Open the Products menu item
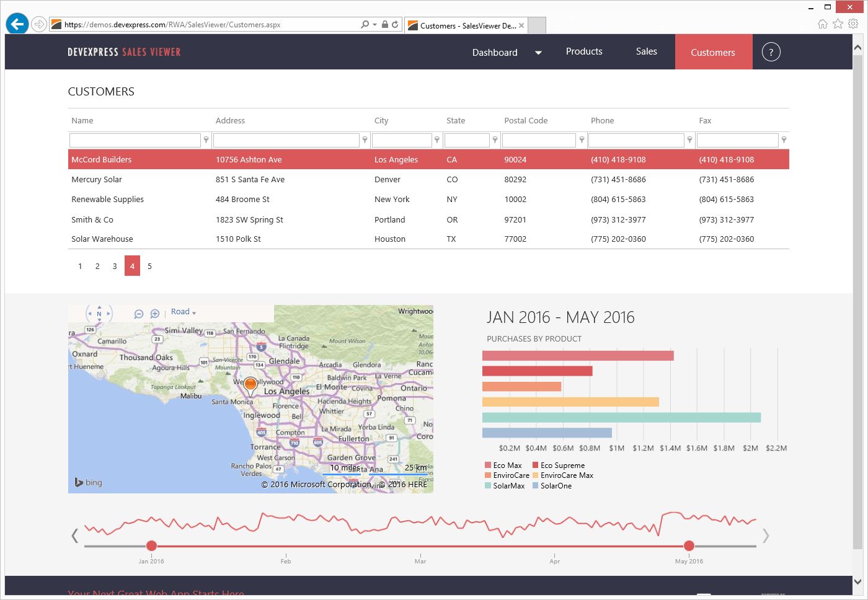Screen dimensions: 868x600 point(584,51)
